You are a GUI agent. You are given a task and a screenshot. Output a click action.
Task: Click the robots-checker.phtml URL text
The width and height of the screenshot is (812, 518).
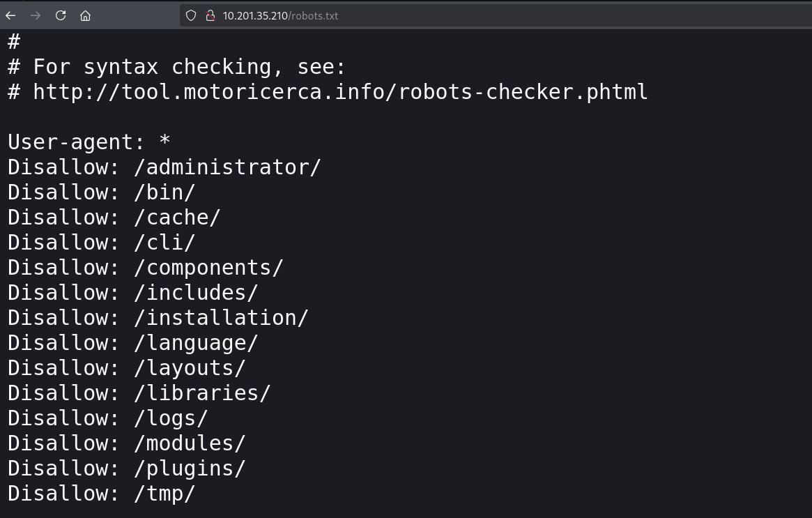pyautogui.click(x=340, y=92)
